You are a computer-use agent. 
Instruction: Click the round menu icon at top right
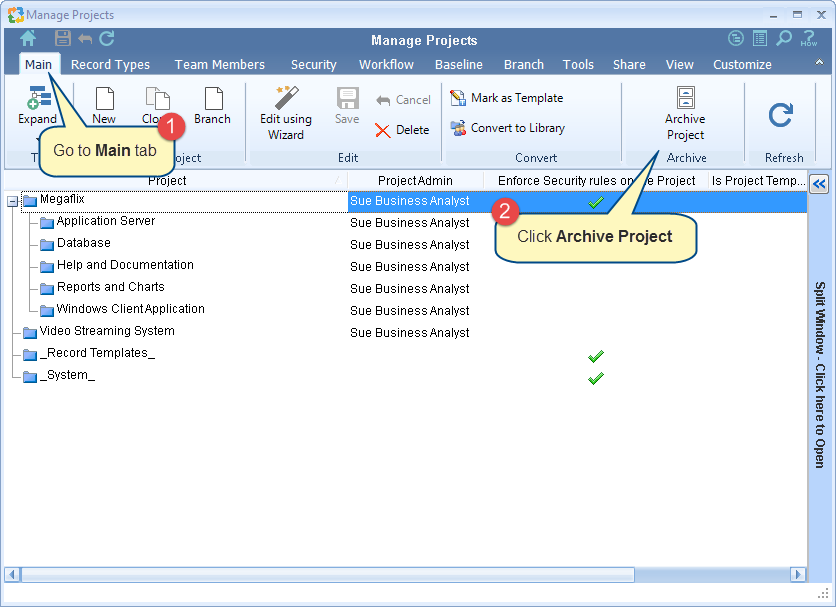tap(736, 38)
